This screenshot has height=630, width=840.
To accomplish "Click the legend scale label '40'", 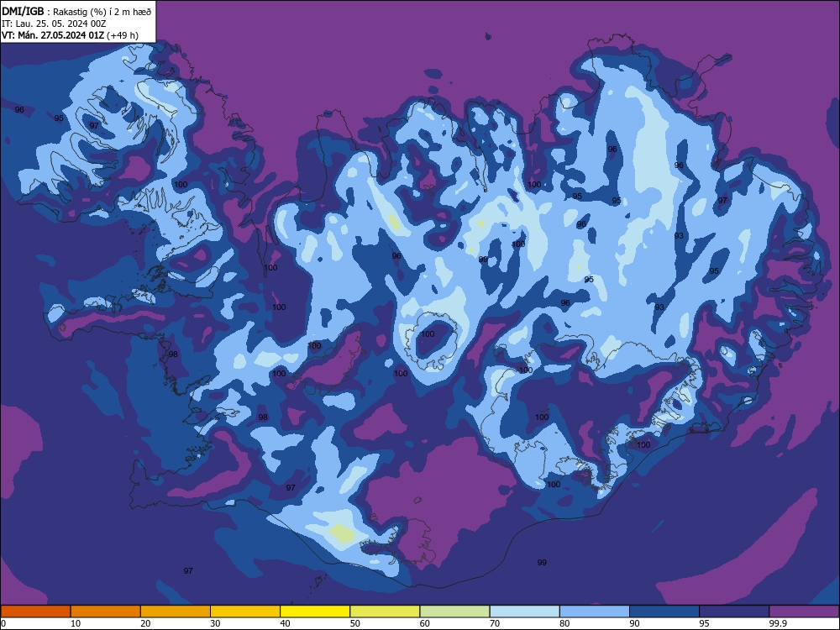I will point(285,623).
